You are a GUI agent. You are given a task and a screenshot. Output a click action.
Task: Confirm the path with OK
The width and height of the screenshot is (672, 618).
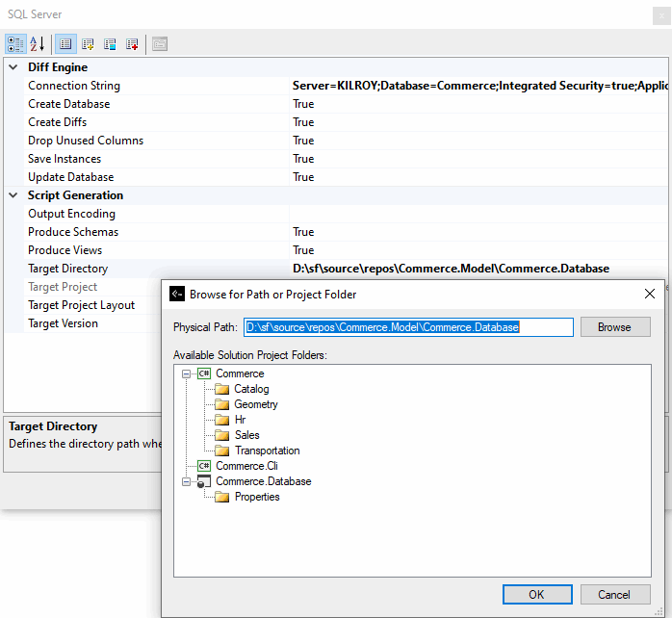[x=537, y=595]
